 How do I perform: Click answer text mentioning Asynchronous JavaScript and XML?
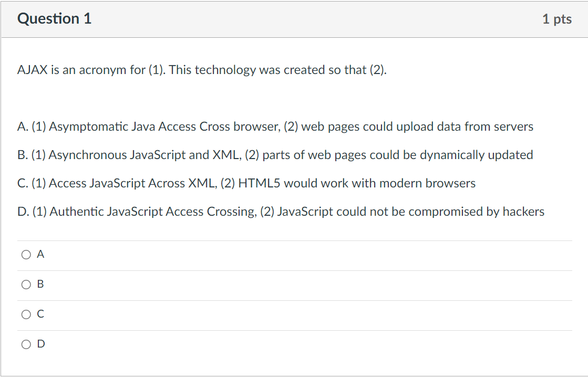coord(276,154)
